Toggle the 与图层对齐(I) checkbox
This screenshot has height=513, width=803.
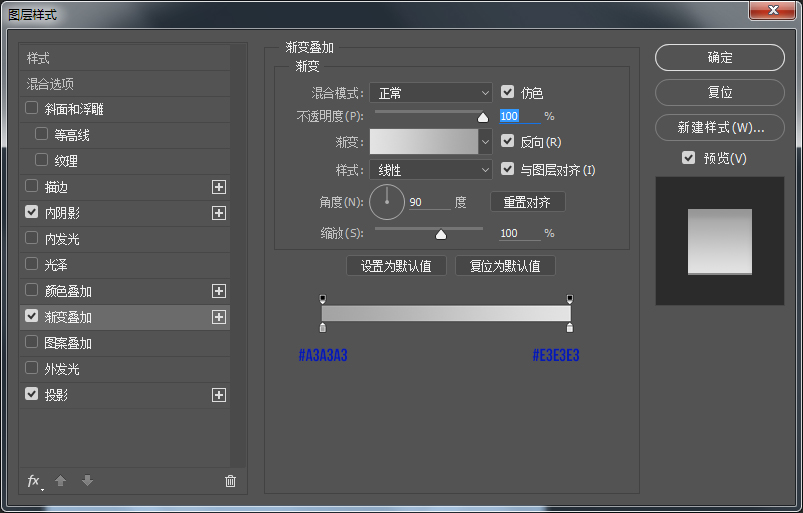click(x=508, y=169)
